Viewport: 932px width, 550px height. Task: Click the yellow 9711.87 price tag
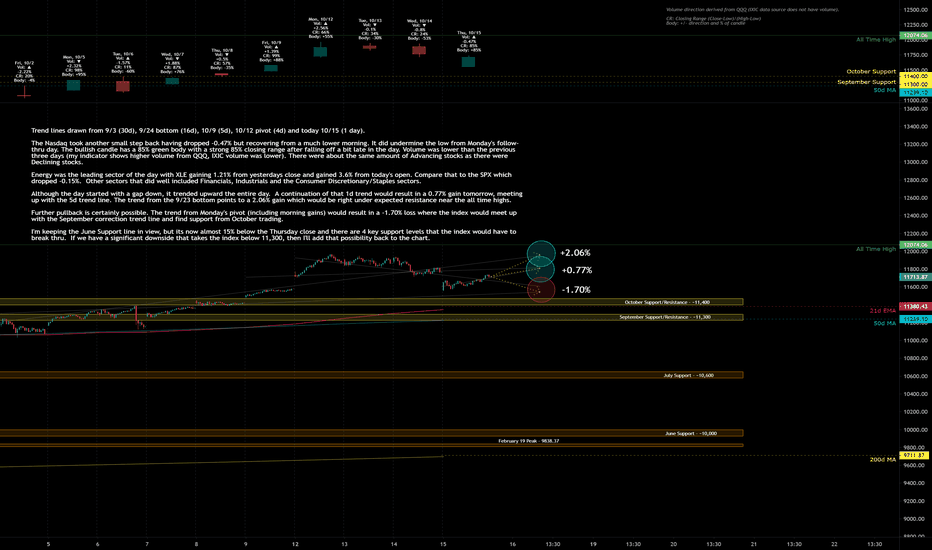(914, 455)
